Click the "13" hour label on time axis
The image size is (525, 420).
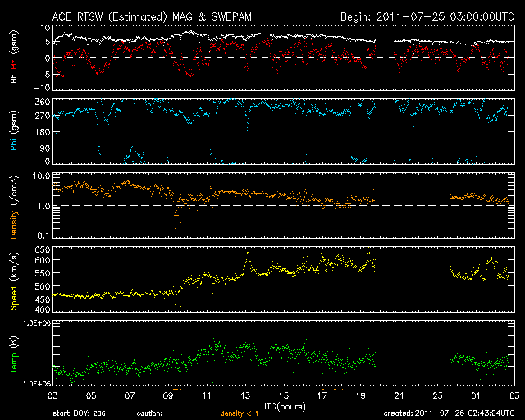click(245, 395)
